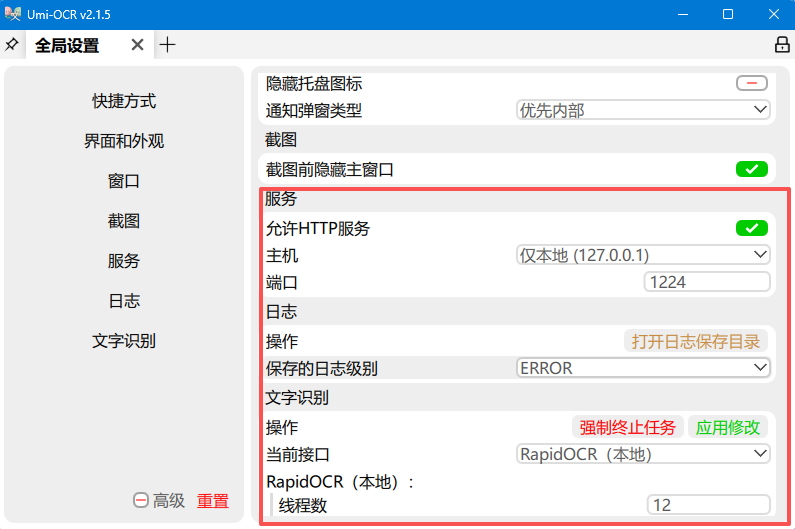This screenshot has height=529, width=795.
Task: Click 应用修改 button
Action: (728, 427)
